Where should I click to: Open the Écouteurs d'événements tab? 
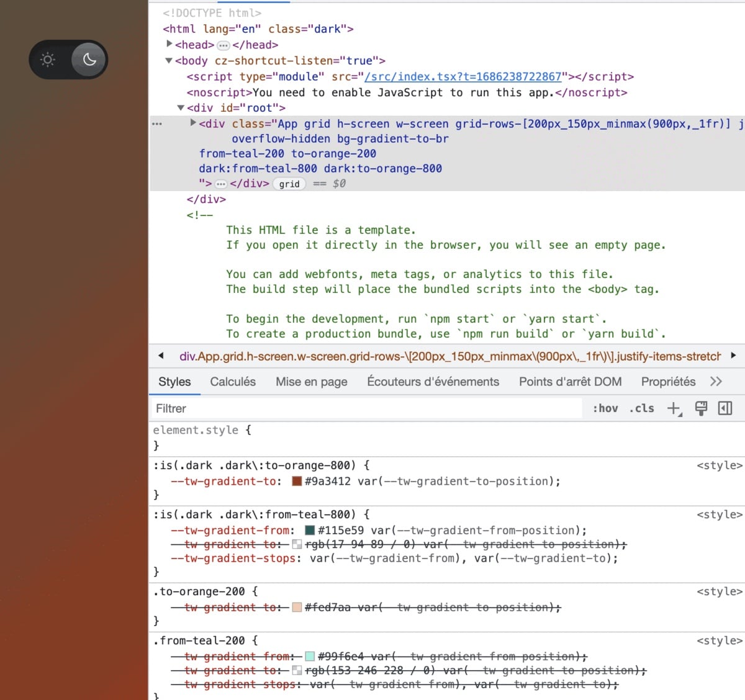click(x=433, y=382)
